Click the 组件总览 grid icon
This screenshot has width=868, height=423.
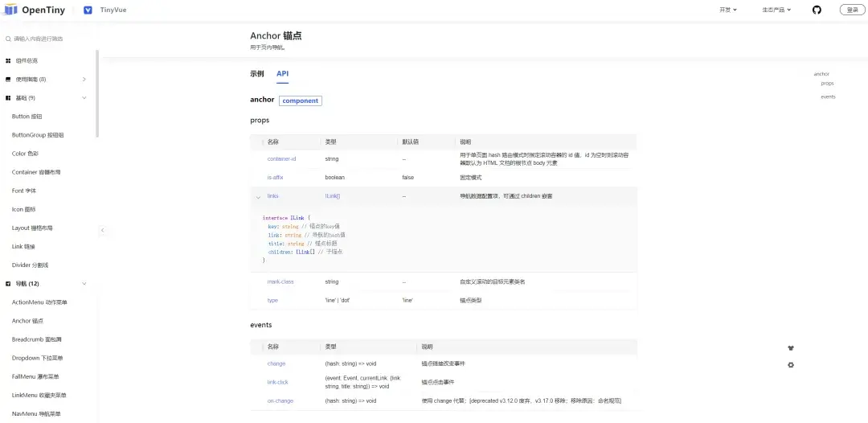[x=8, y=61]
